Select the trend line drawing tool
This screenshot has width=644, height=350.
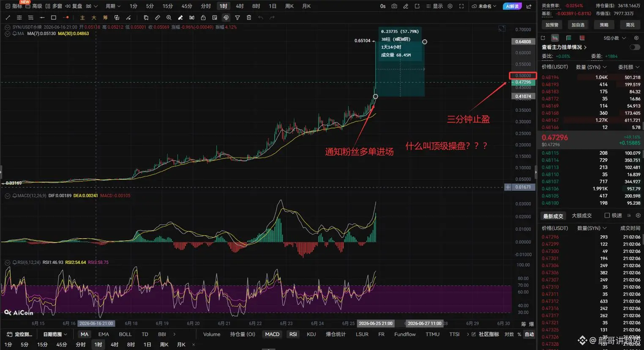point(8,18)
